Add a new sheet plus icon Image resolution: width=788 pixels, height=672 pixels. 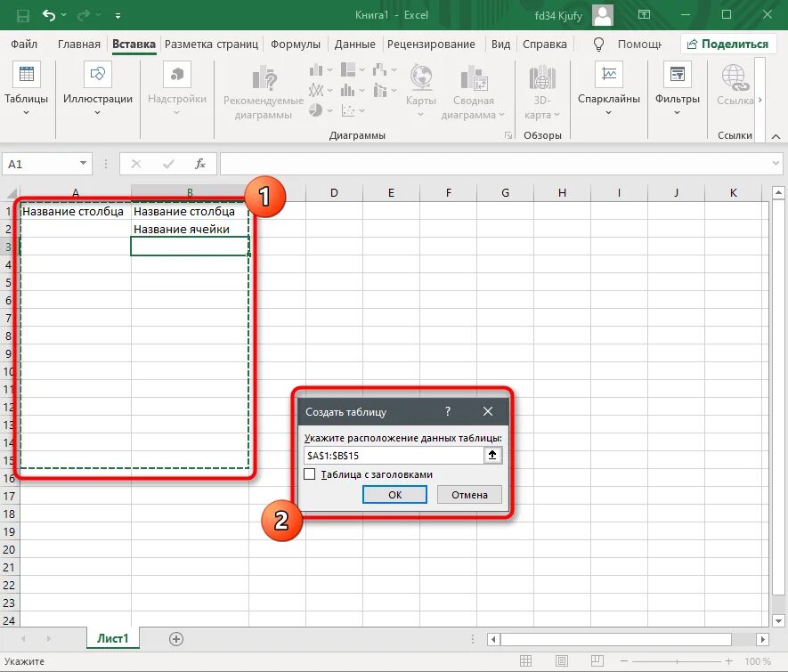point(176,639)
